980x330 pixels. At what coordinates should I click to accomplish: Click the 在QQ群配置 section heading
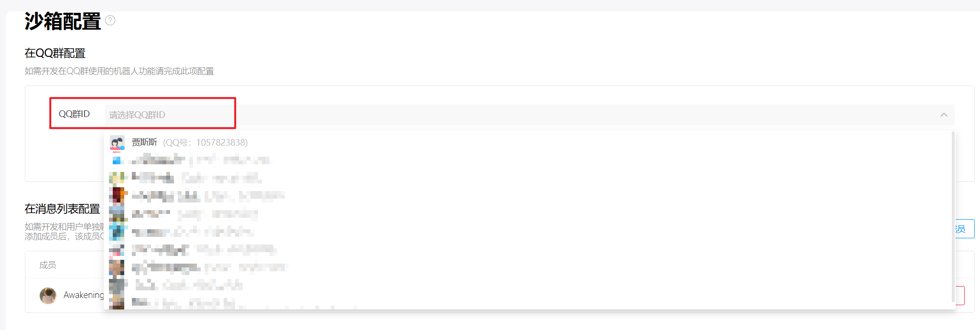(55, 53)
